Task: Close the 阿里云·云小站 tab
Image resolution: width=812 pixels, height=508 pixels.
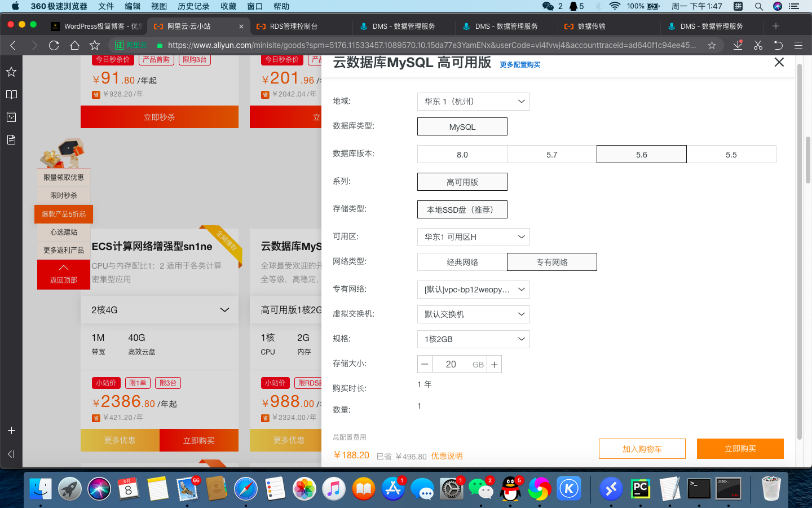Action: pos(241,27)
